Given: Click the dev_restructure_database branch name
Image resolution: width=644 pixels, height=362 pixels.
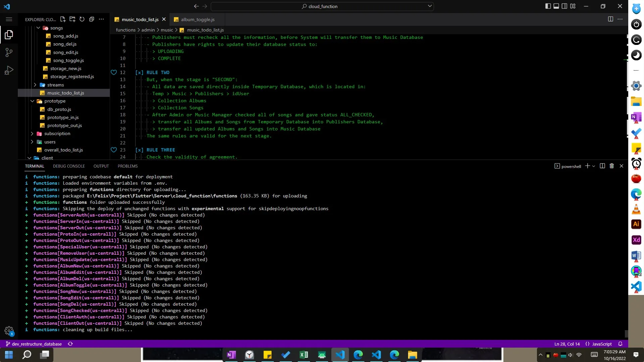Looking at the screenshot, I should pos(37,344).
